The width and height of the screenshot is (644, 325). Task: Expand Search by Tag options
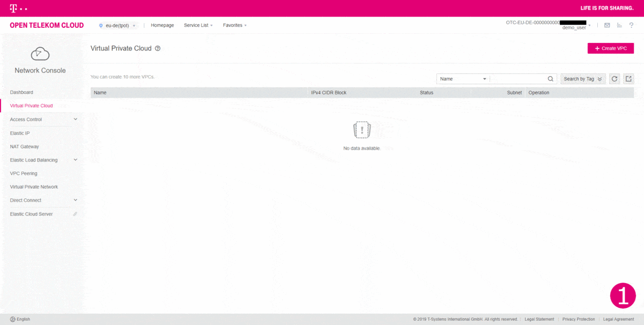coord(582,79)
